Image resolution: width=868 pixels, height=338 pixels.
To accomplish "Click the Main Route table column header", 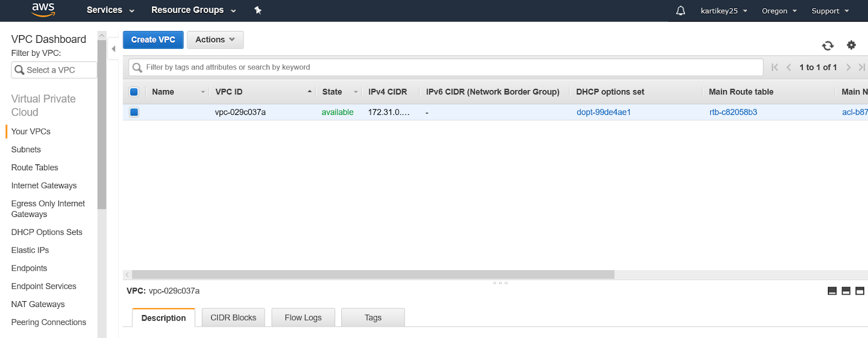I will (x=741, y=92).
